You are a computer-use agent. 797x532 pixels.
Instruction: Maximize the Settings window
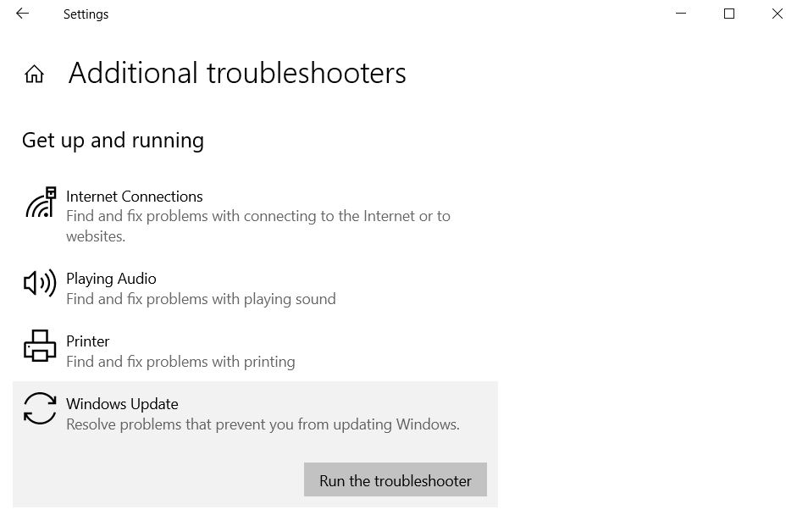(729, 14)
